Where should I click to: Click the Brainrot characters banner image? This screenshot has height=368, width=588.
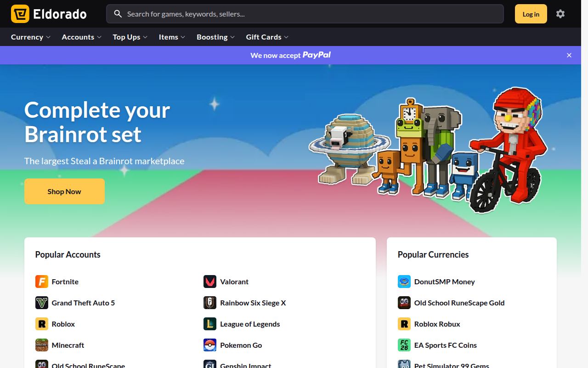(x=428, y=149)
